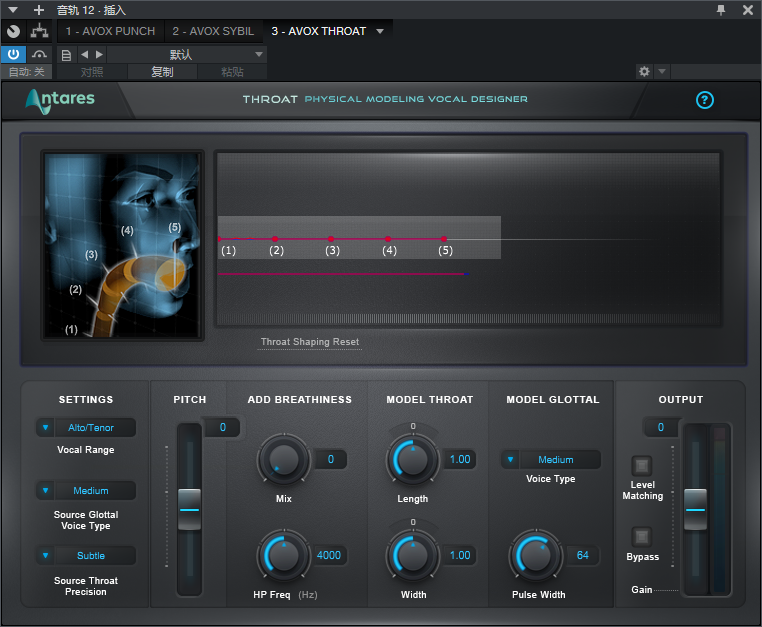Click the HP Freq knob
Screen dimensions: 762x627
click(284, 555)
